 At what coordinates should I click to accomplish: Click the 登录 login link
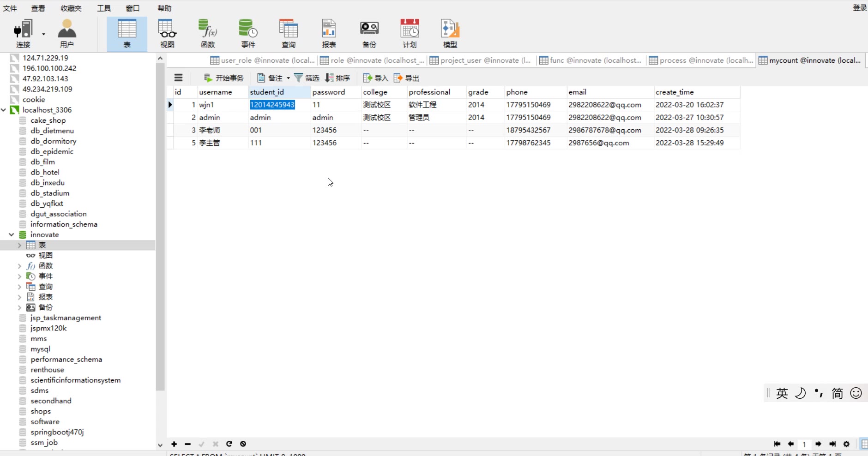[860, 7]
